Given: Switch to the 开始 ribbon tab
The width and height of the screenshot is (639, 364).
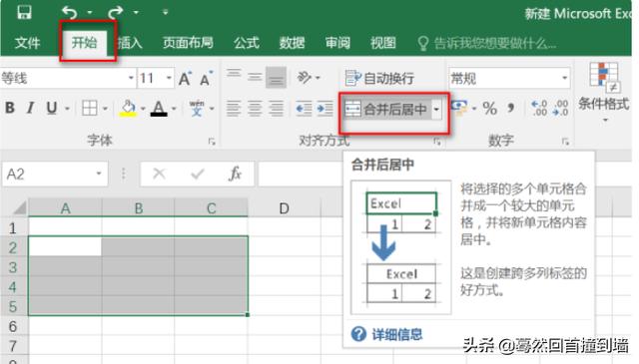Looking at the screenshot, I should (x=84, y=42).
